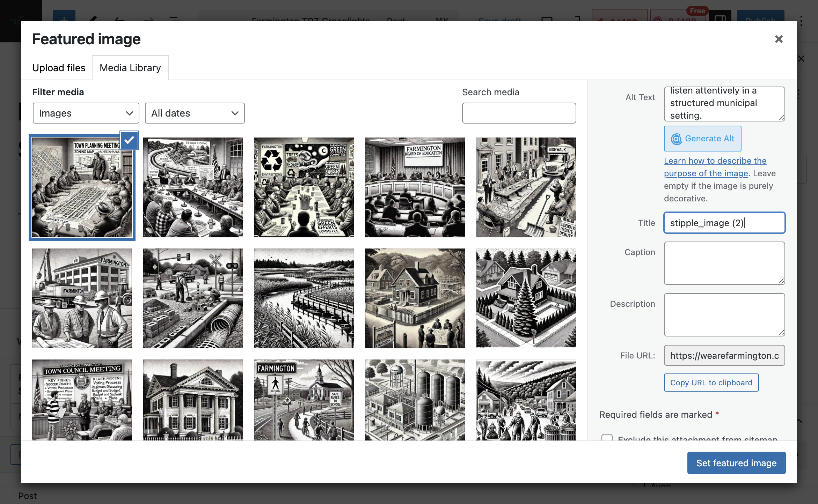Pick the Sidewalk Debate street image

click(526, 187)
